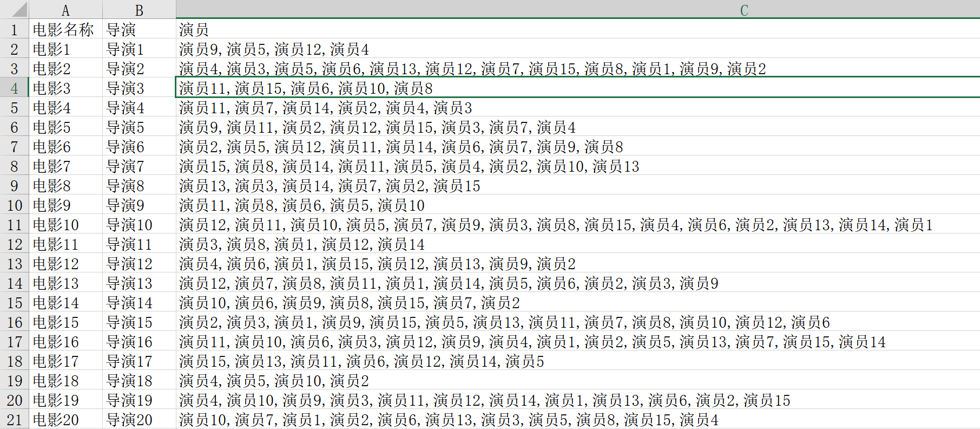Select the cell 电影15

point(65,322)
